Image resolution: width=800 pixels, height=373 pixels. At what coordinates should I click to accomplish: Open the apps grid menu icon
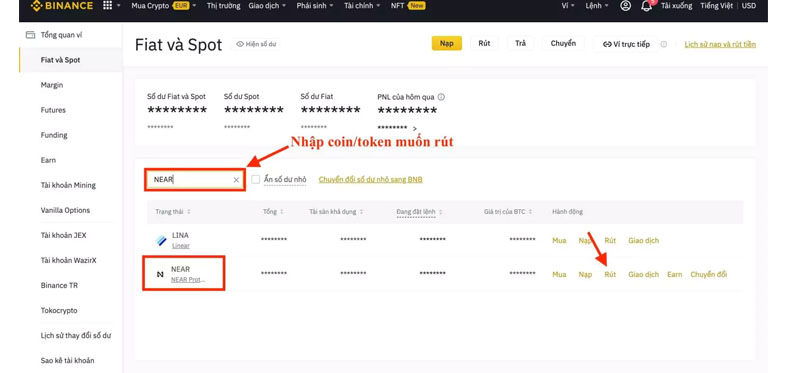(107, 6)
